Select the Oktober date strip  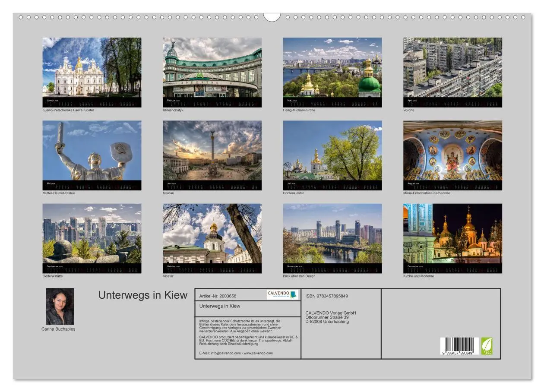click(x=212, y=269)
